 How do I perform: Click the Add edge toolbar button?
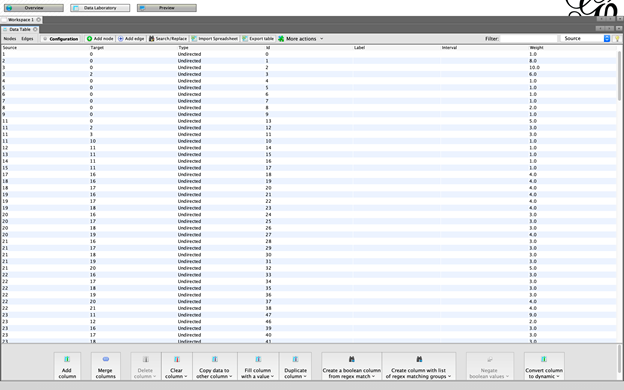coord(131,39)
